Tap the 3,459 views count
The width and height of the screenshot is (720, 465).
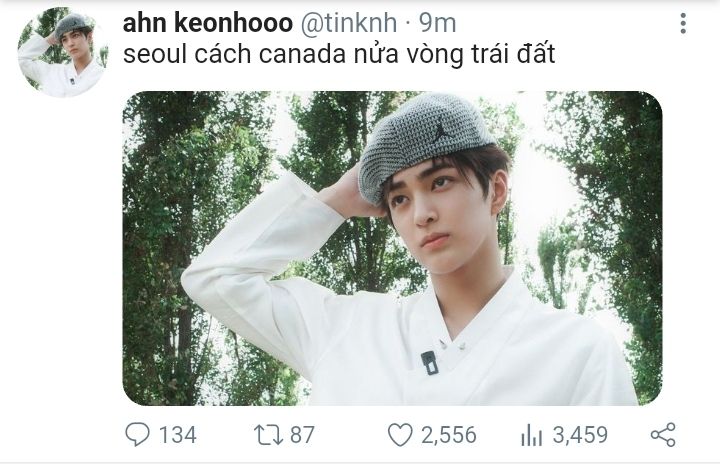(580, 435)
